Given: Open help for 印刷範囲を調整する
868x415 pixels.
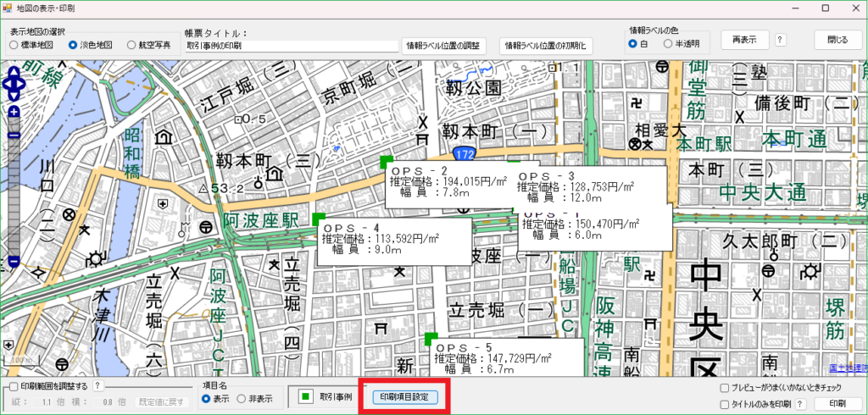Looking at the screenshot, I should [97, 386].
